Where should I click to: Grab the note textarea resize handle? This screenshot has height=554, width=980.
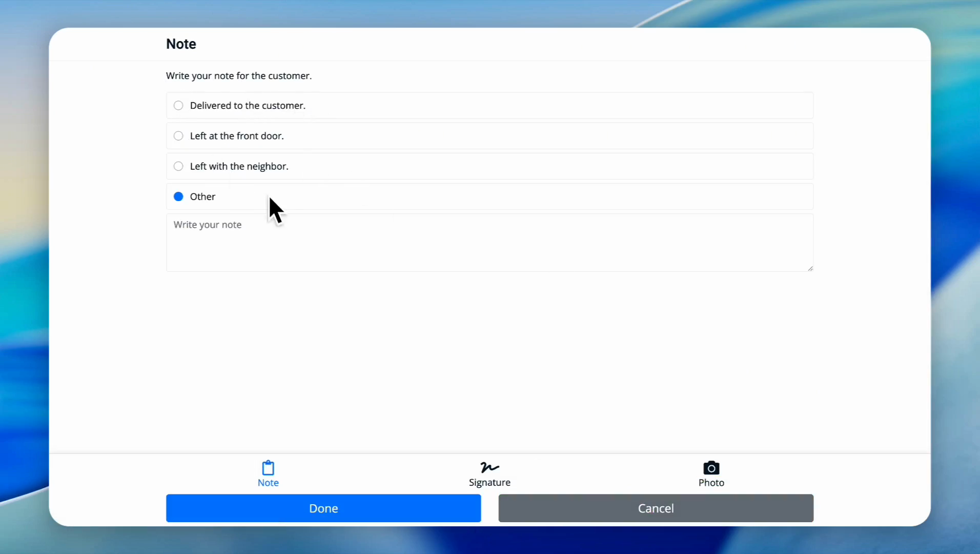(x=810, y=268)
